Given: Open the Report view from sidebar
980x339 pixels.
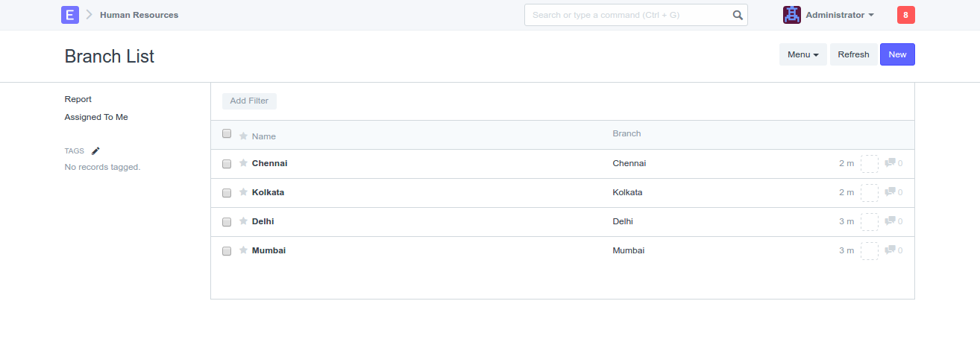Looking at the screenshot, I should point(78,99).
